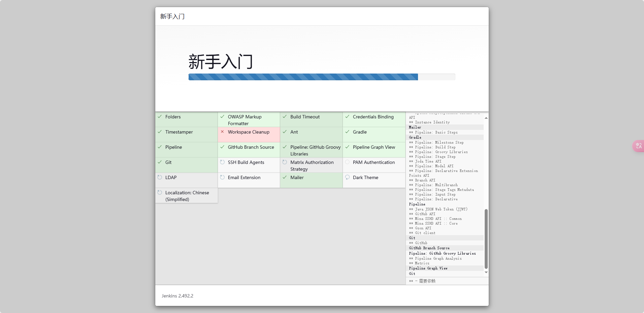Click the '** GitHub API' log line
Image resolution: width=644 pixels, height=313 pixels.
(x=422, y=214)
